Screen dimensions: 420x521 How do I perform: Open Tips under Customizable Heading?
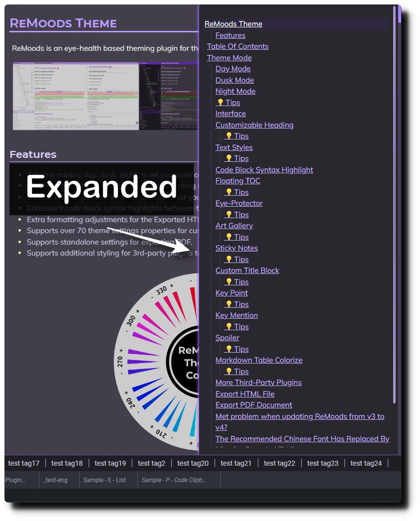(236, 136)
